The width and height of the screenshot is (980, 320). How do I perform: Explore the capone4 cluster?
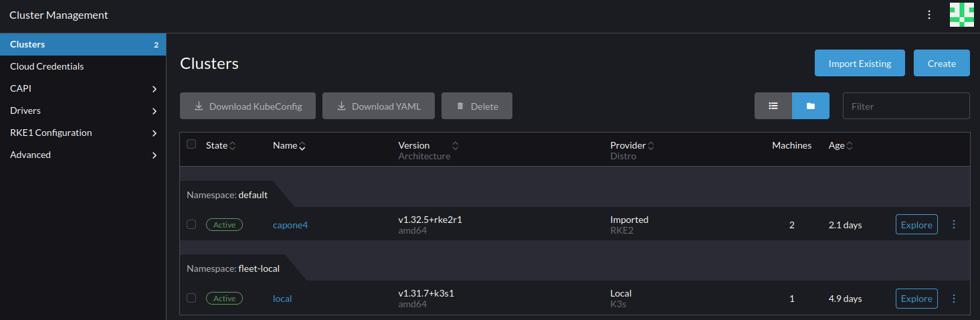click(916, 224)
